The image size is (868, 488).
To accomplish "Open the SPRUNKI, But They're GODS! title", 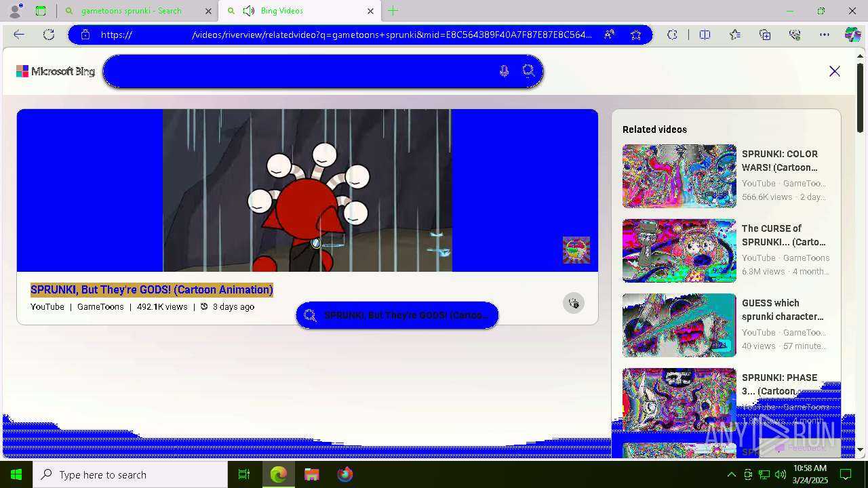I will pyautogui.click(x=152, y=289).
